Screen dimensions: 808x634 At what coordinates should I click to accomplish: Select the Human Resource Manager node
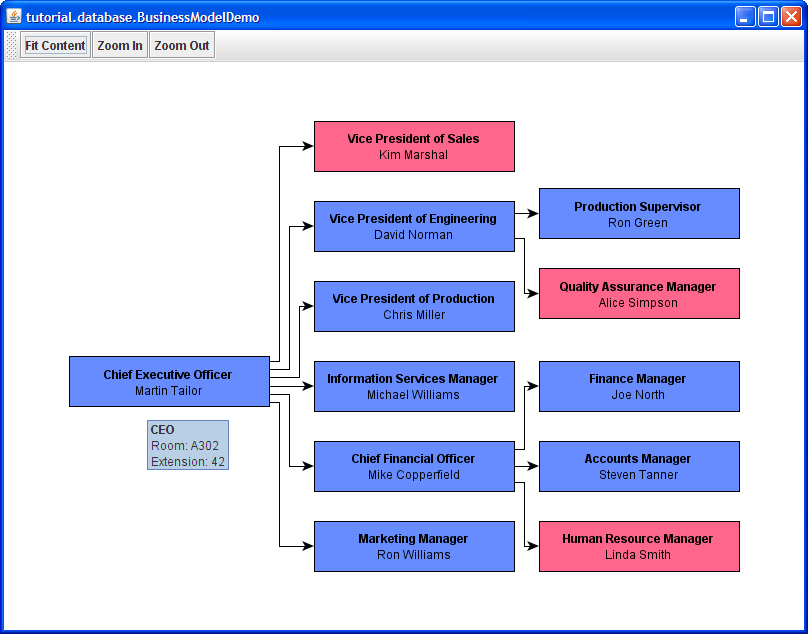coord(639,547)
